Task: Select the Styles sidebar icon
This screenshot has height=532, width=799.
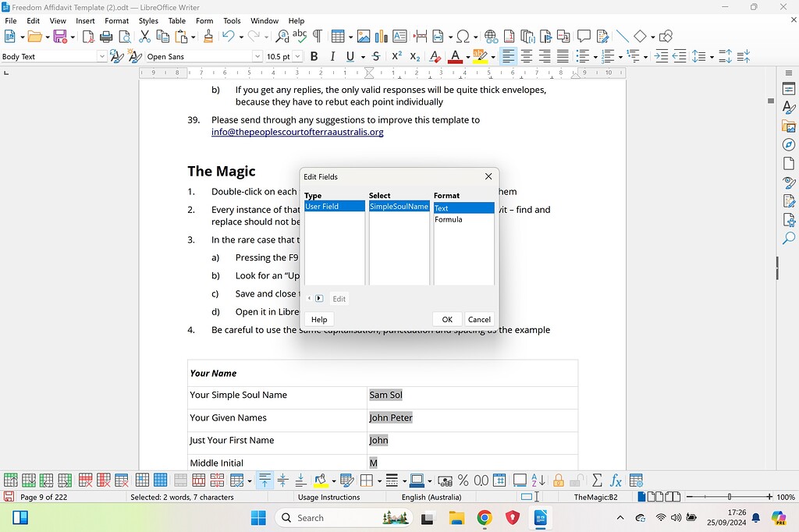Action: [789, 108]
